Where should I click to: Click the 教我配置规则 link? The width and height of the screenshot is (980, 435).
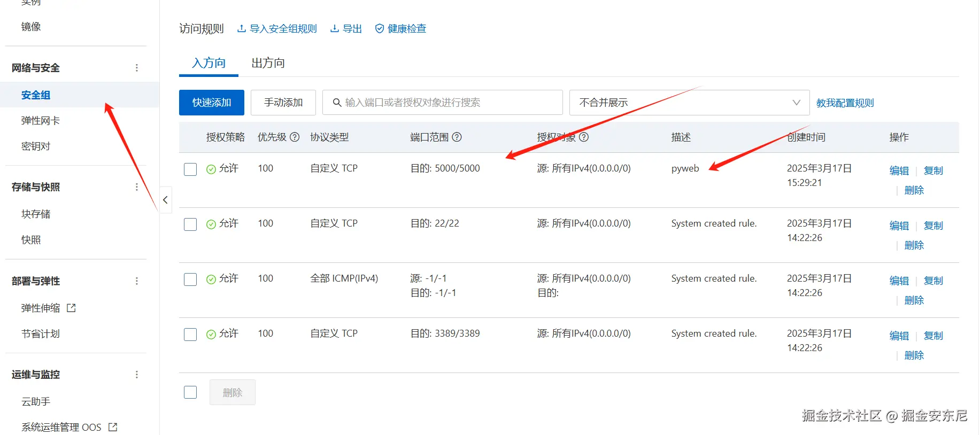click(845, 103)
